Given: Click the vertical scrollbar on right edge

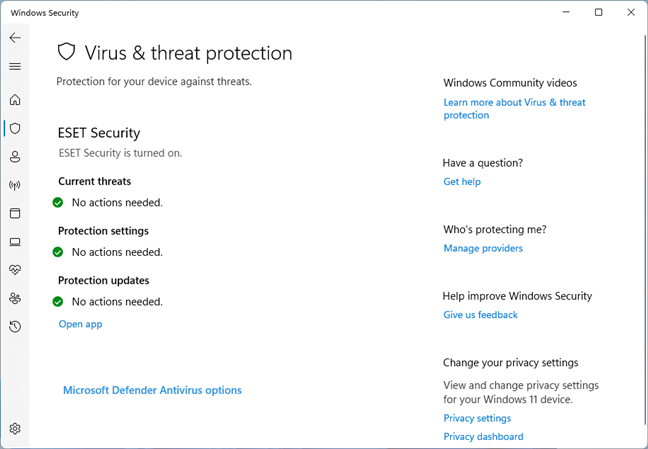Looking at the screenshot, I should (645, 232).
